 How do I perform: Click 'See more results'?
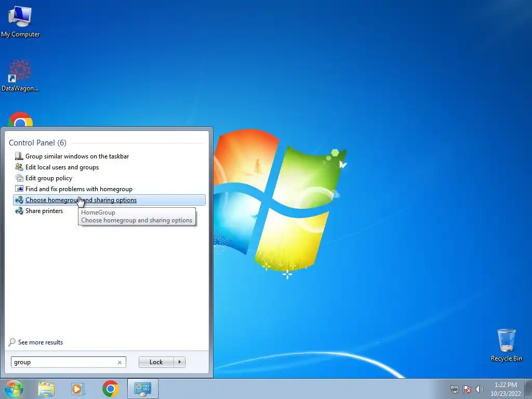click(41, 342)
